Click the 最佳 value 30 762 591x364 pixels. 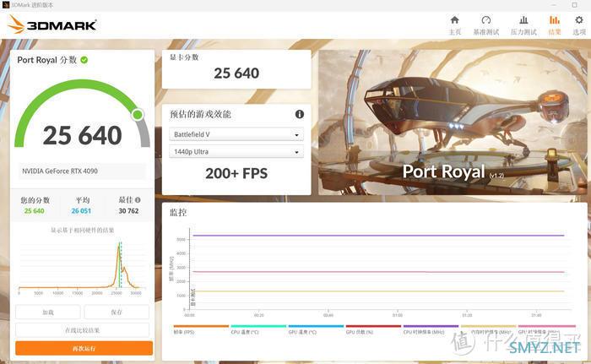[128, 211]
